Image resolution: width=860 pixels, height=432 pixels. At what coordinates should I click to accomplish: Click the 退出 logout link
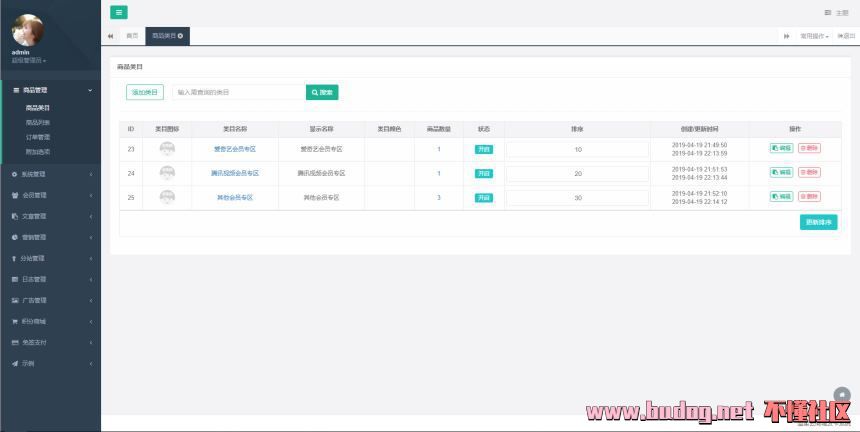point(846,36)
